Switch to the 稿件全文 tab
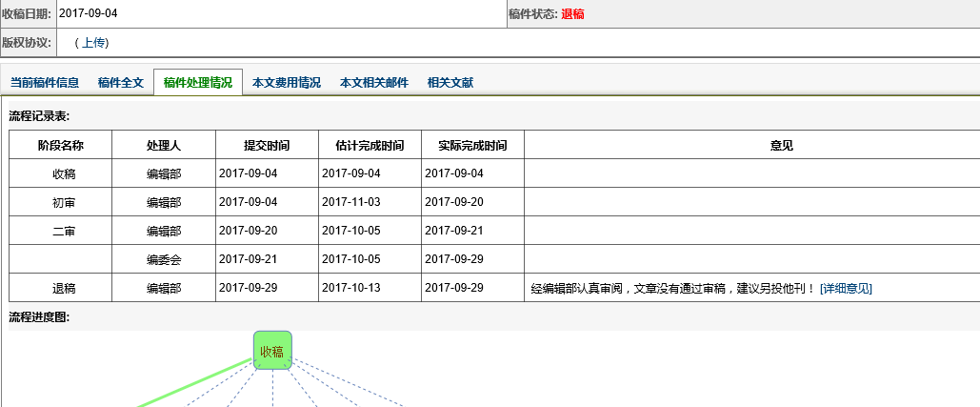The height and width of the screenshot is (407, 980). point(121,83)
